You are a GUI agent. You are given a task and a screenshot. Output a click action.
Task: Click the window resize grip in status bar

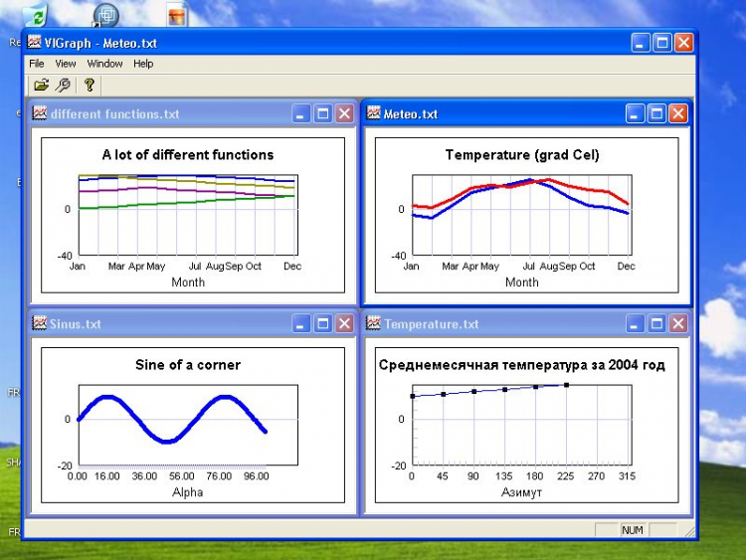coord(689,531)
